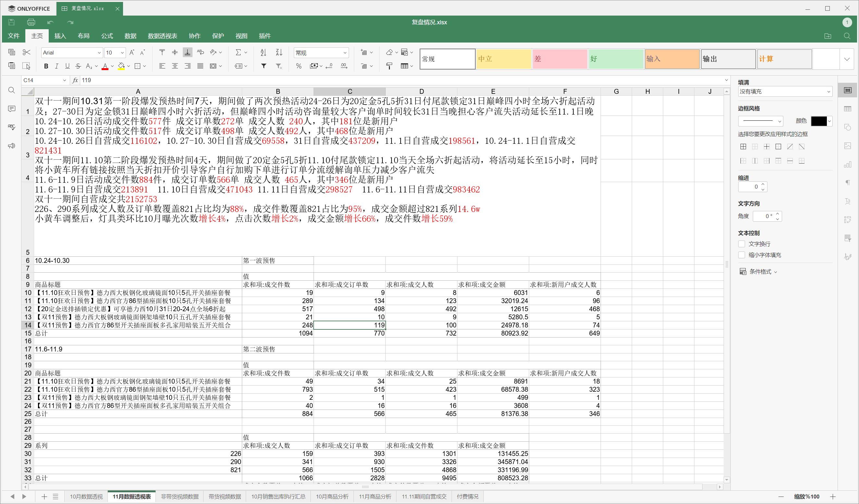Screen dimensions: 859x504
Task: Toggle the filter icon
Action: [x=263, y=66]
